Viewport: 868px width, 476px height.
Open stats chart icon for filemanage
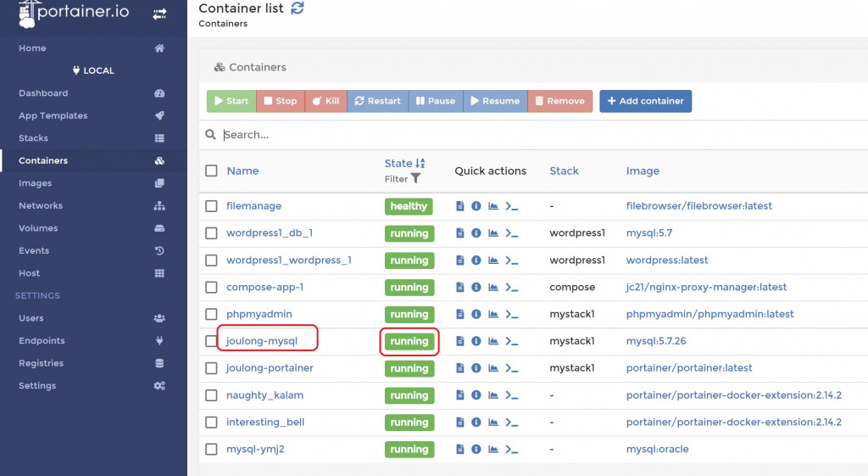click(x=493, y=206)
